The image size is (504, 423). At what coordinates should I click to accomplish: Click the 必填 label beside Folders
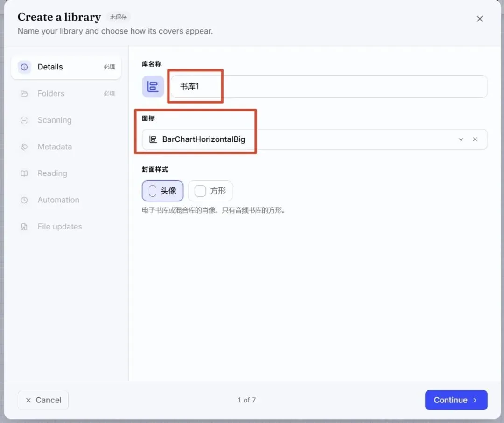point(109,94)
